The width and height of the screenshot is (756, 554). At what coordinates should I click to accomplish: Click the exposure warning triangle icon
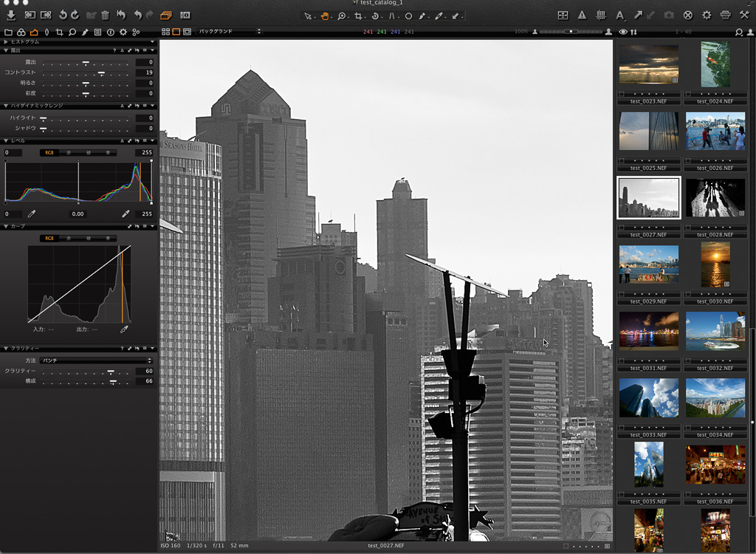582,15
